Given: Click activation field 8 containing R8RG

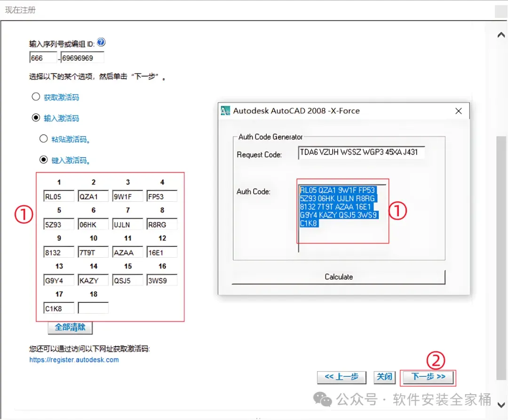Looking at the screenshot, I should tap(162, 224).
